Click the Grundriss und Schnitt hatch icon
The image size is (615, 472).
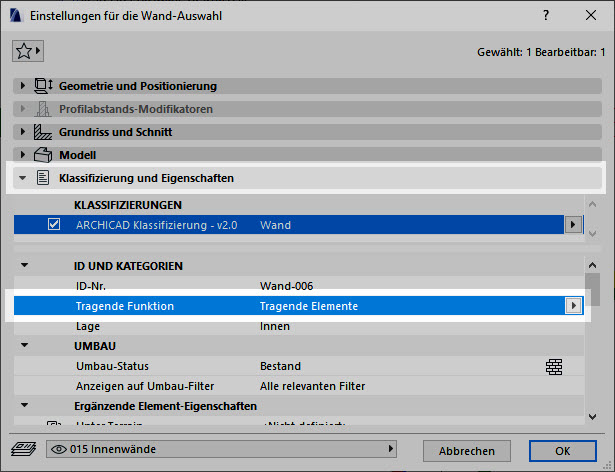(43, 132)
